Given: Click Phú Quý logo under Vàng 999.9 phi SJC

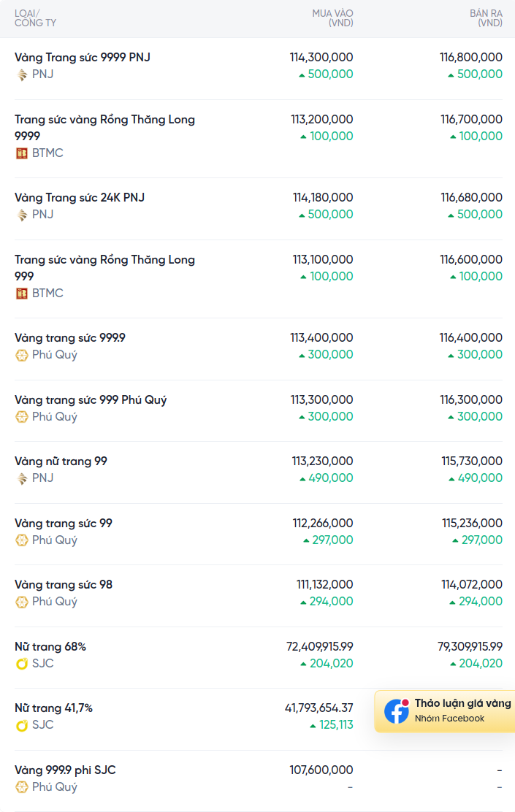Looking at the screenshot, I should (22, 787).
